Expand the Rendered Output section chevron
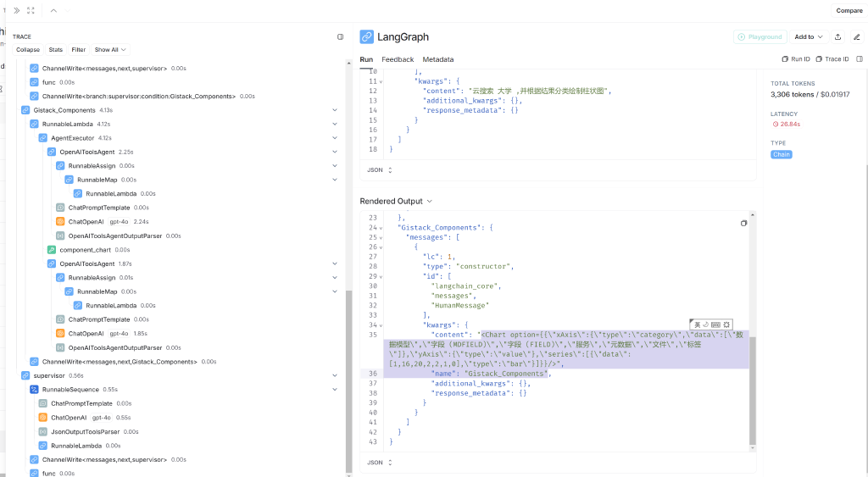Viewport: 868px width, 477px height. coord(430,202)
